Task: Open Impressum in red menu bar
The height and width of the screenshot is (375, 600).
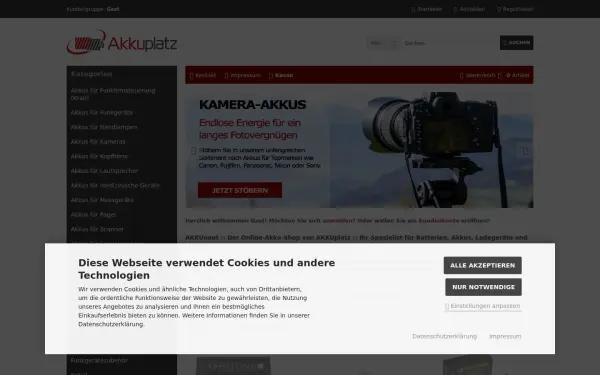Action: [x=243, y=75]
